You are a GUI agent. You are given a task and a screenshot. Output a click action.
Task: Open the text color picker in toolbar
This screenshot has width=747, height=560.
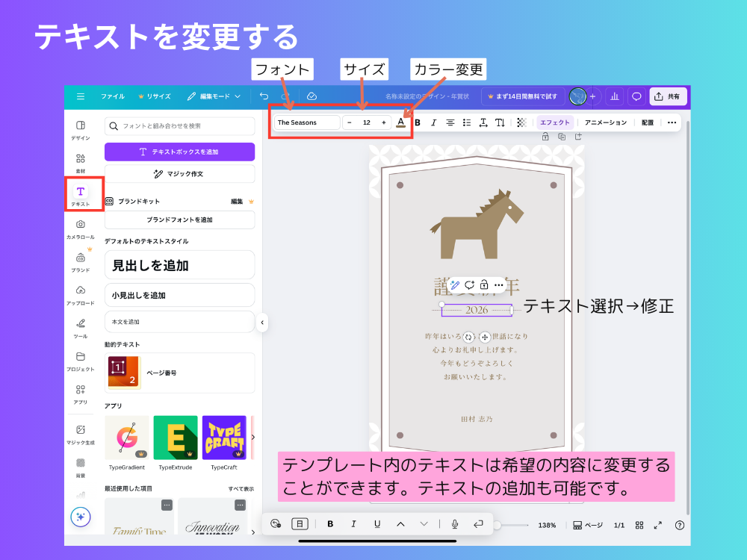coord(401,122)
